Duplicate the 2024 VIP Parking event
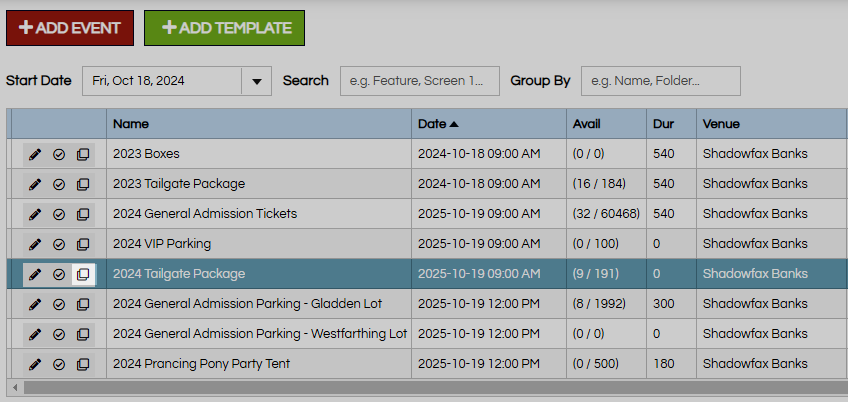Screen dimensions: 848x402 (83, 244)
